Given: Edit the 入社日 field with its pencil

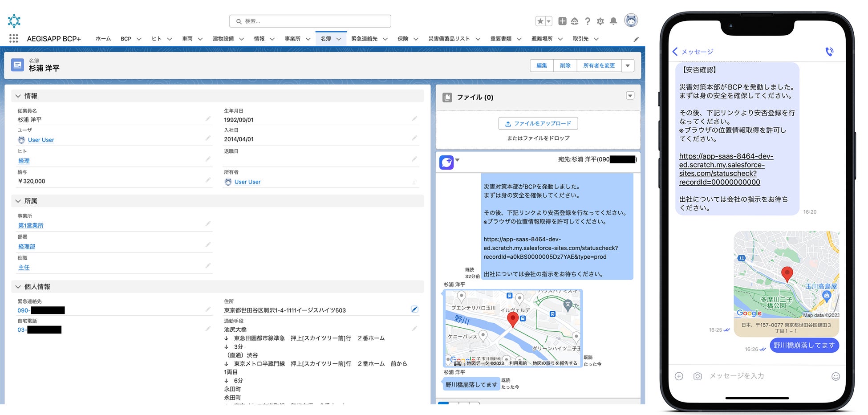Looking at the screenshot, I should [414, 138].
